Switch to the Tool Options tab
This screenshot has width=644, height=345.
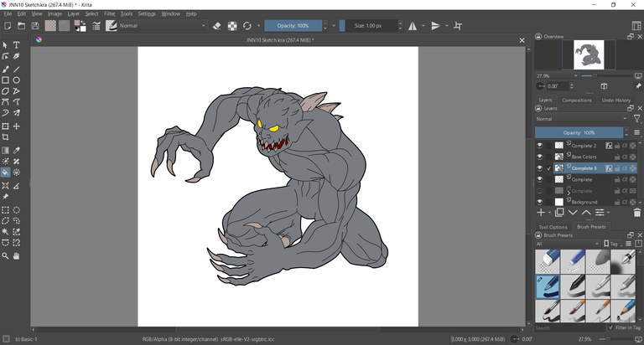click(x=553, y=227)
